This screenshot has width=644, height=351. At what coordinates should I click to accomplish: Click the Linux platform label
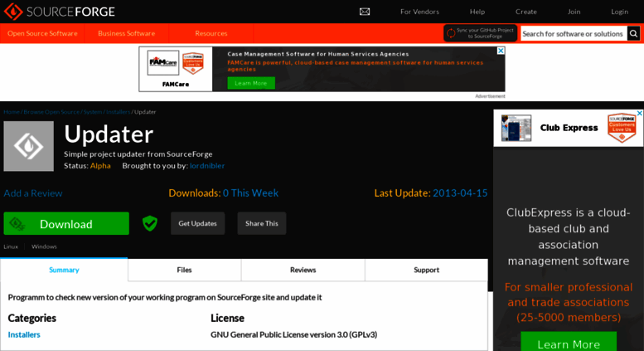[x=11, y=246]
